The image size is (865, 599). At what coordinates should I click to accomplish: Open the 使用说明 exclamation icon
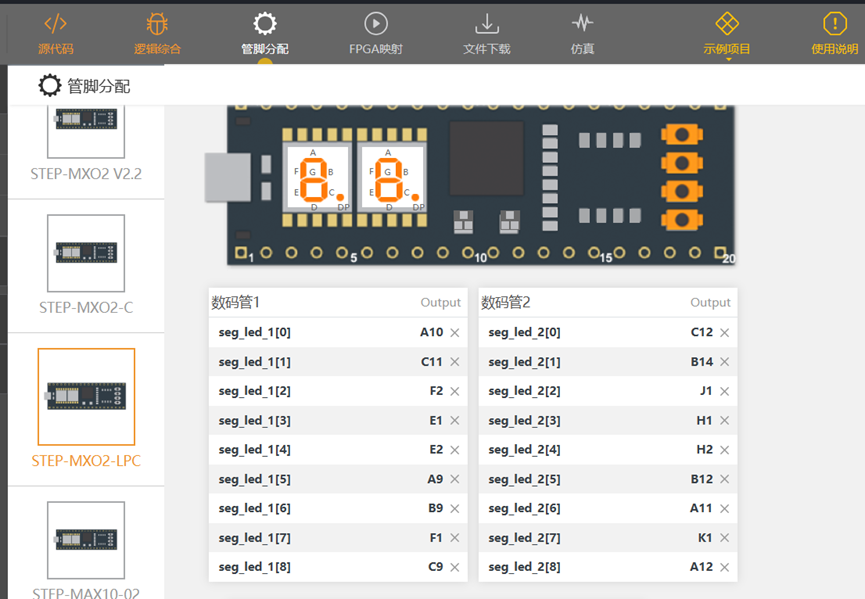click(834, 24)
